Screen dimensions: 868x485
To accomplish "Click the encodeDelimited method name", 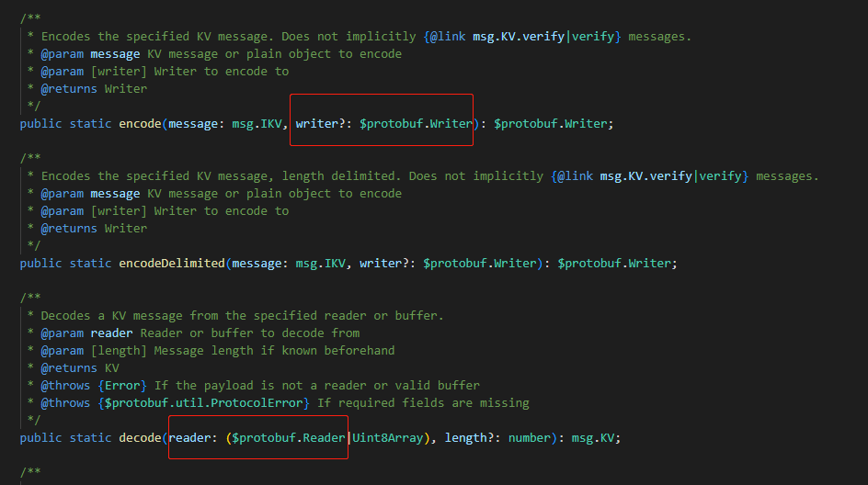I will point(172,263).
